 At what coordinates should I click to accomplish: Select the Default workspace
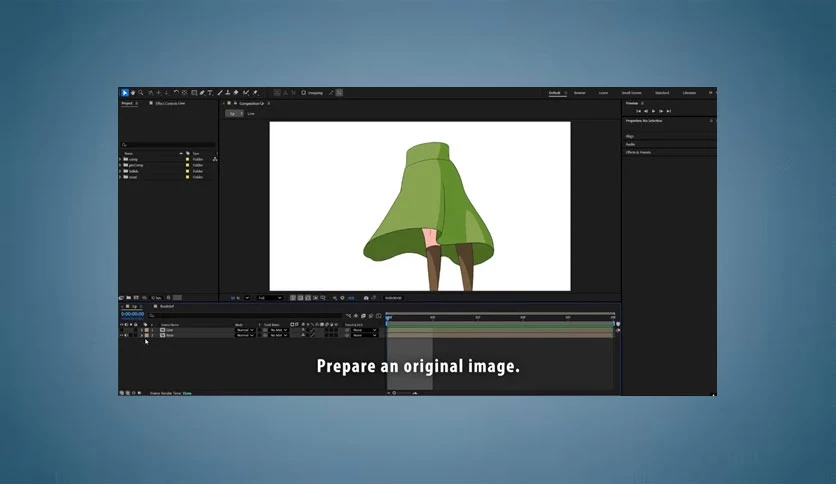pos(554,93)
